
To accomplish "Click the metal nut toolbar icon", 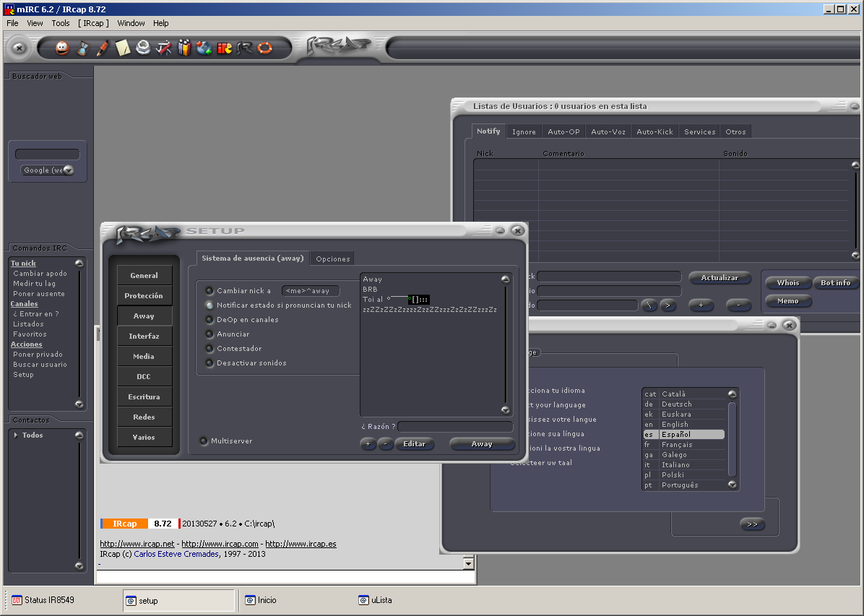I will 143,48.
